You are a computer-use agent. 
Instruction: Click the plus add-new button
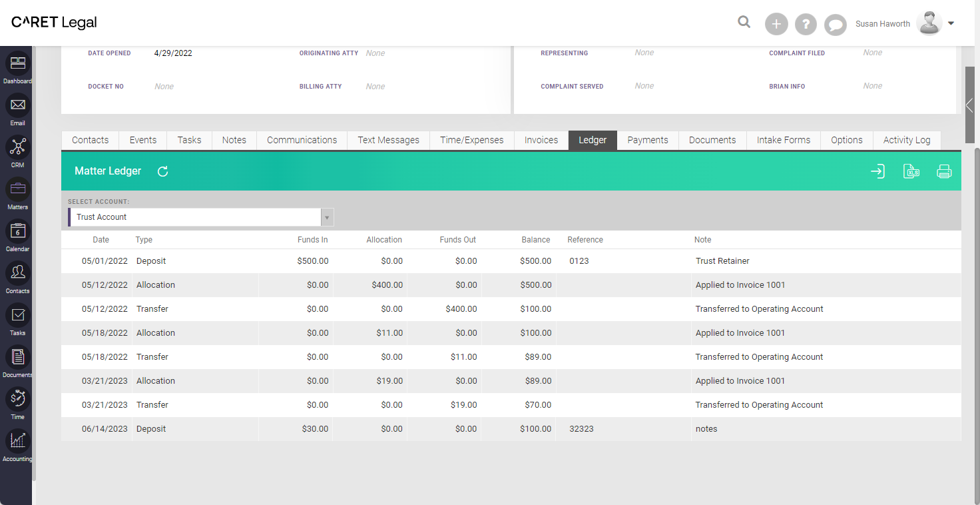click(776, 24)
